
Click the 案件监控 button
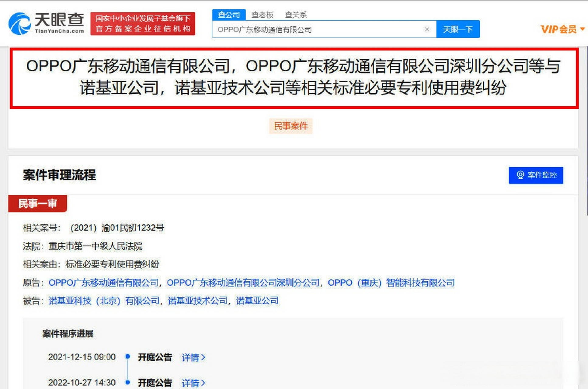point(536,175)
